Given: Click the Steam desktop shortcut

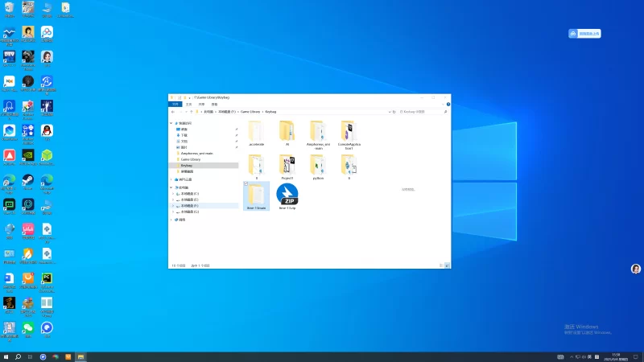Looking at the screenshot, I should (28, 179).
